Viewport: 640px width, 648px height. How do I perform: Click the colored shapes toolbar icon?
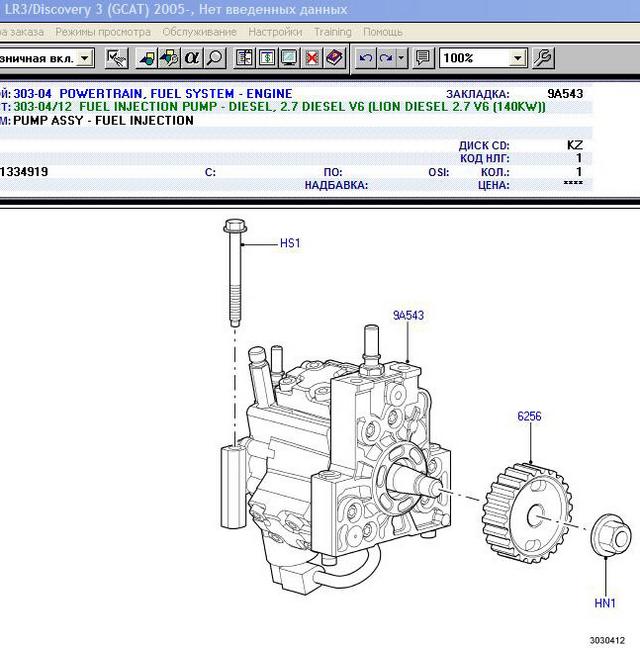(147, 58)
